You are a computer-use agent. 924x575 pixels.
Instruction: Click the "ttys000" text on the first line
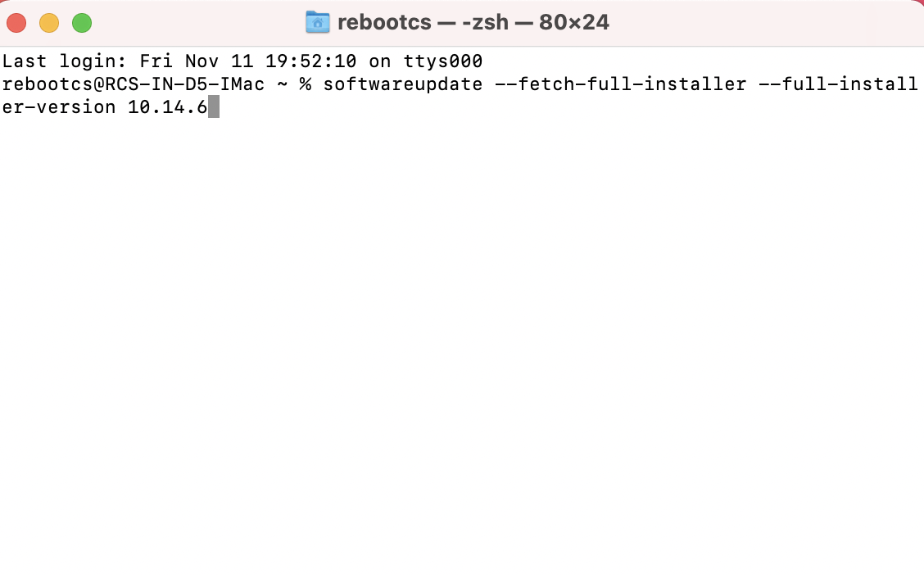pos(442,61)
